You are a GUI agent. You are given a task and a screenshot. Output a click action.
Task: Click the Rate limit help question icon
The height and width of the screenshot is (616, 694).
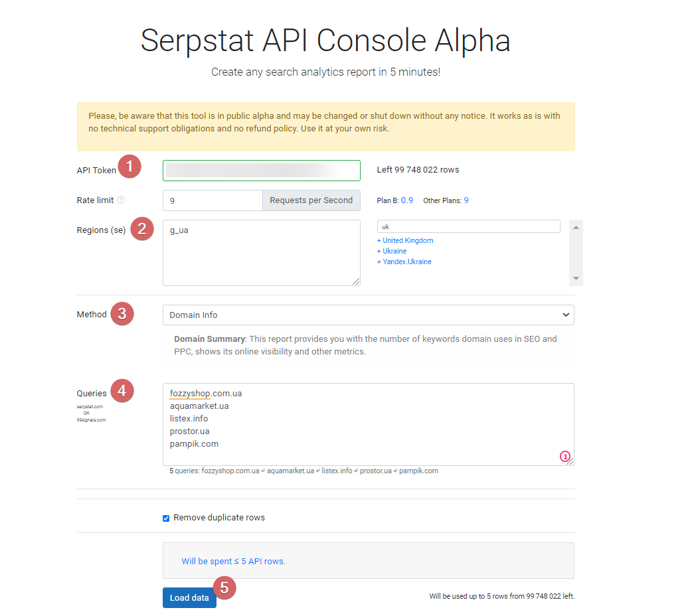(121, 200)
